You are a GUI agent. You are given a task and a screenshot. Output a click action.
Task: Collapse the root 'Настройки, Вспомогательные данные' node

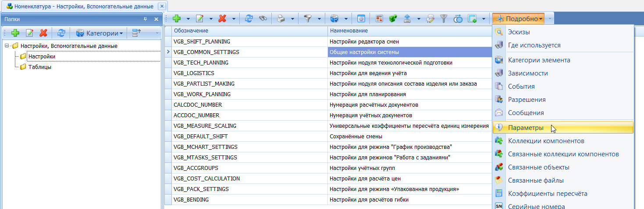(7, 46)
